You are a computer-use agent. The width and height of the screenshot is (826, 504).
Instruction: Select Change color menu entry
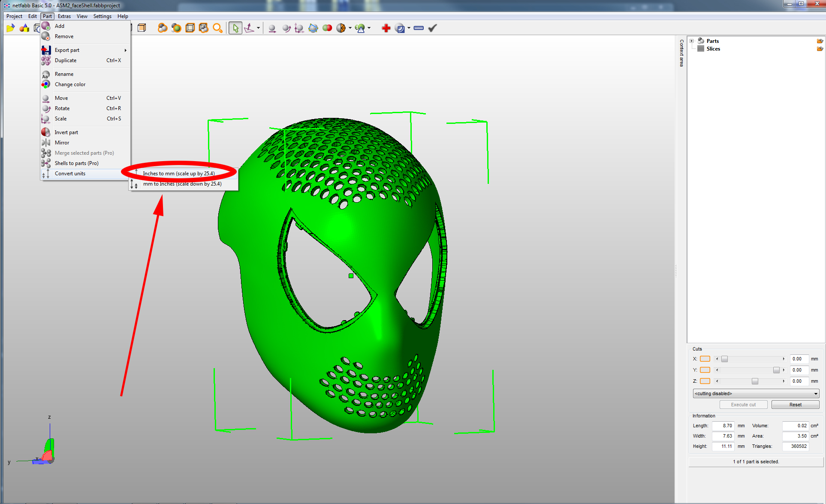[85, 84]
